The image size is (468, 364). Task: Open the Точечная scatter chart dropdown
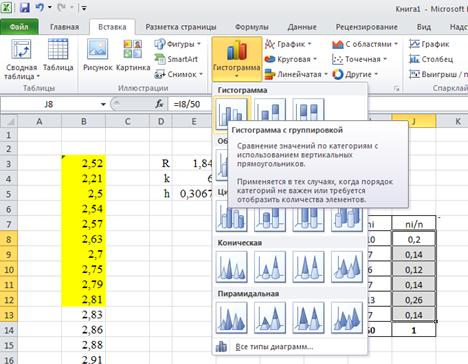point(360,59)
